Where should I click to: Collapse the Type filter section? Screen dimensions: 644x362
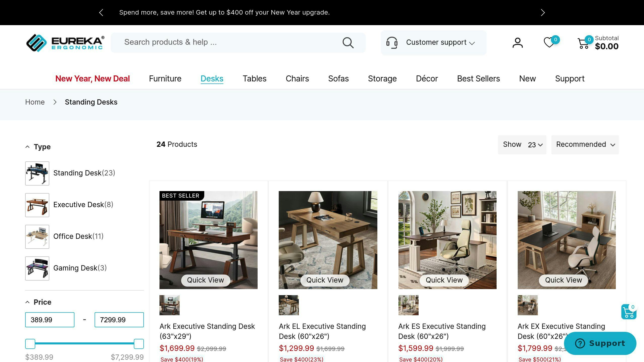[38, 147]
